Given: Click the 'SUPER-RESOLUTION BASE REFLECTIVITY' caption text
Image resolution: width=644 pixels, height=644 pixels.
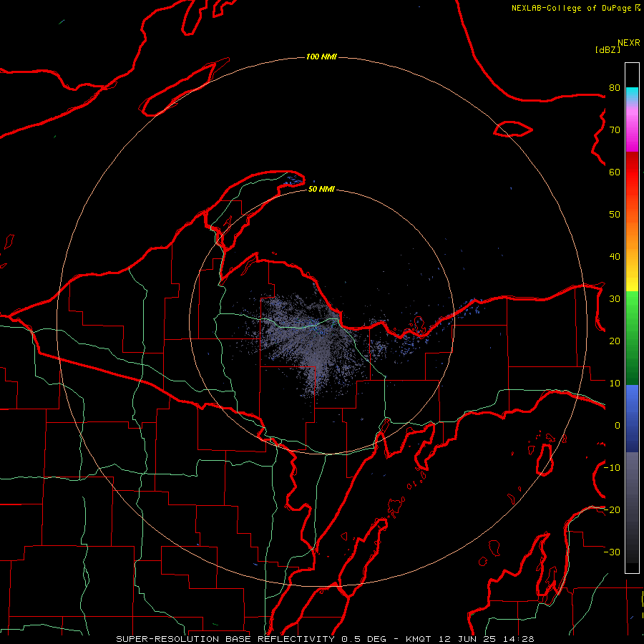Looking at the screenshot, I should (225, 639).
